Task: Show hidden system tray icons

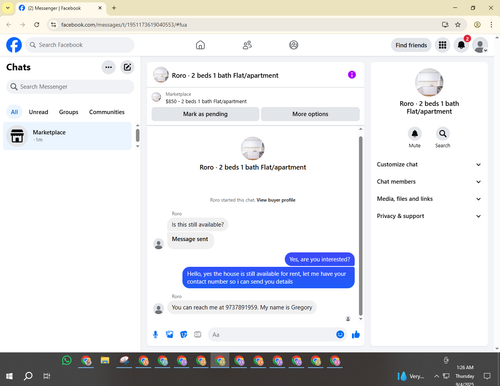Action: point(436,376)
